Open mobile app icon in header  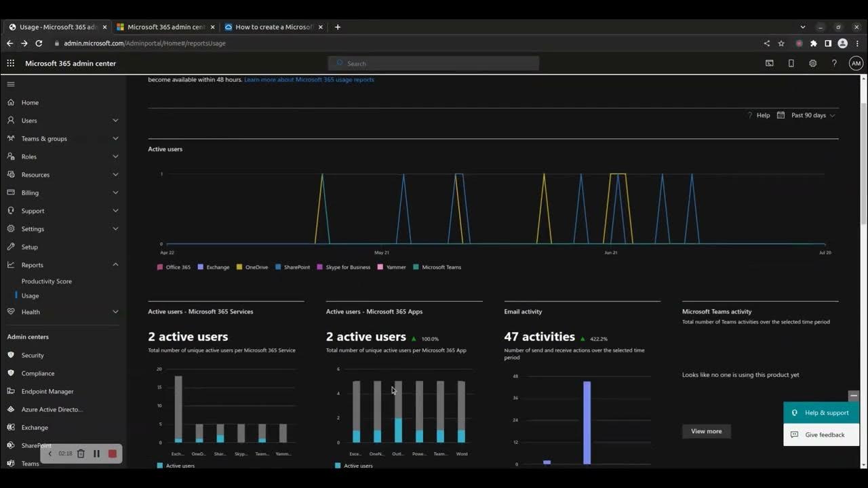point(791,63)
